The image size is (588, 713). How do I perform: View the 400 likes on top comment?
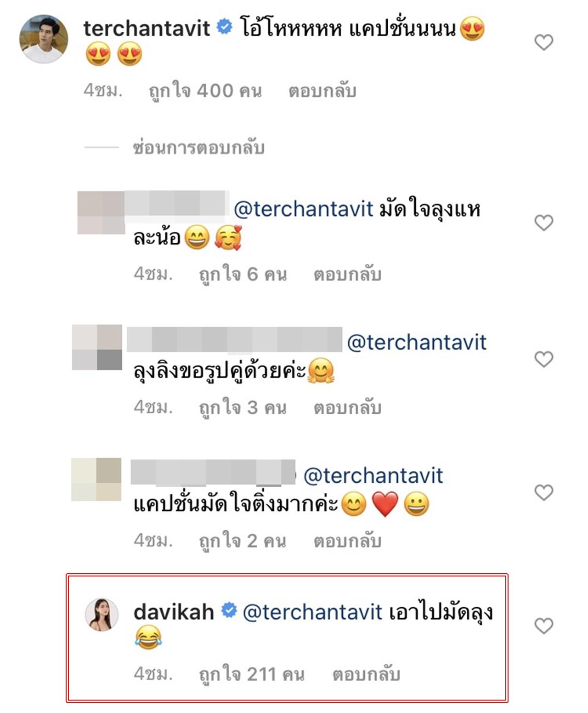tap(205, 91)
